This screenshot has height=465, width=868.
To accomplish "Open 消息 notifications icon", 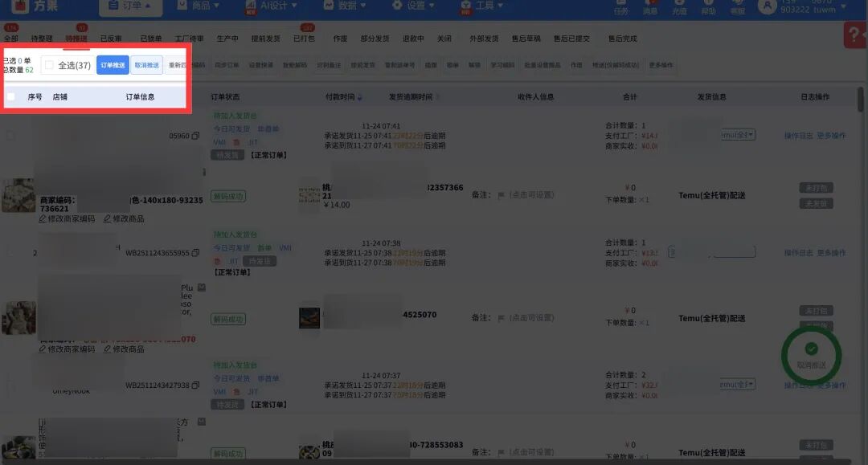I will pyautogui.click(x=650, y=6).
